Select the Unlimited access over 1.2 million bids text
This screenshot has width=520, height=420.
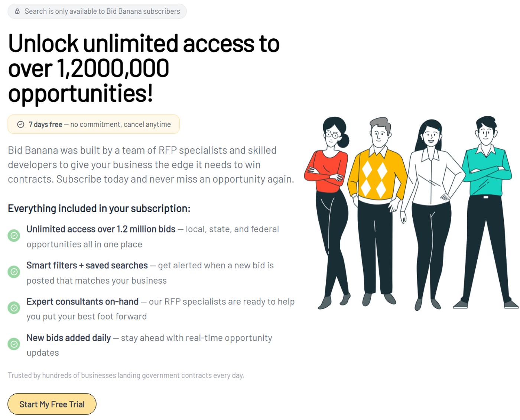tap(101, 229)
